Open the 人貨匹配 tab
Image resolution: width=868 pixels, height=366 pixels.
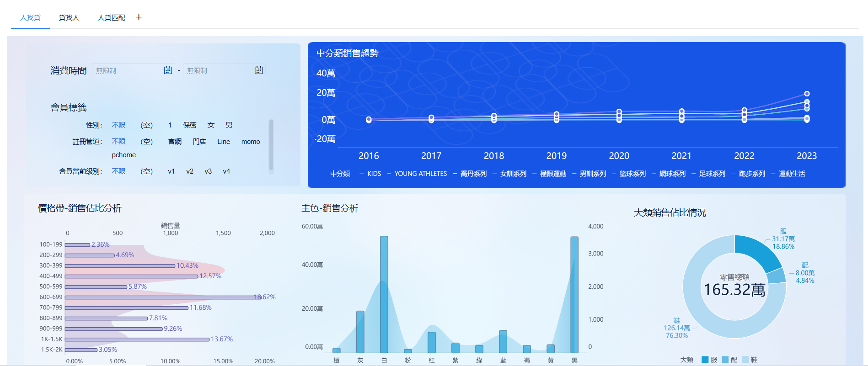tap(111, 17)
